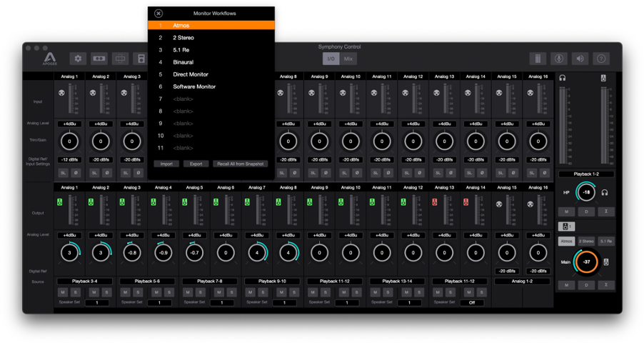Mute the Main output with its M button
This screenshot has height=343, width=644.
[x=566, y=284]
